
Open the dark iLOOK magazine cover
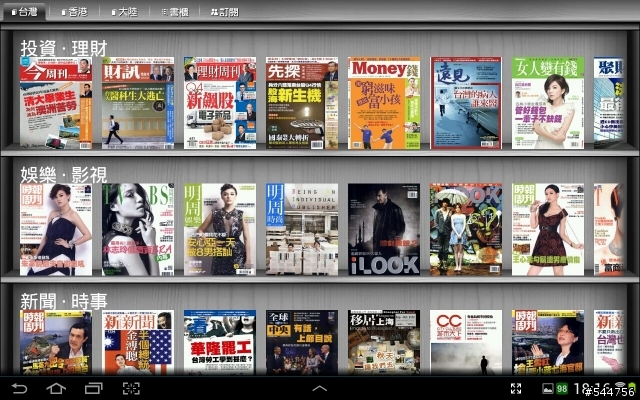click(384, 229)
